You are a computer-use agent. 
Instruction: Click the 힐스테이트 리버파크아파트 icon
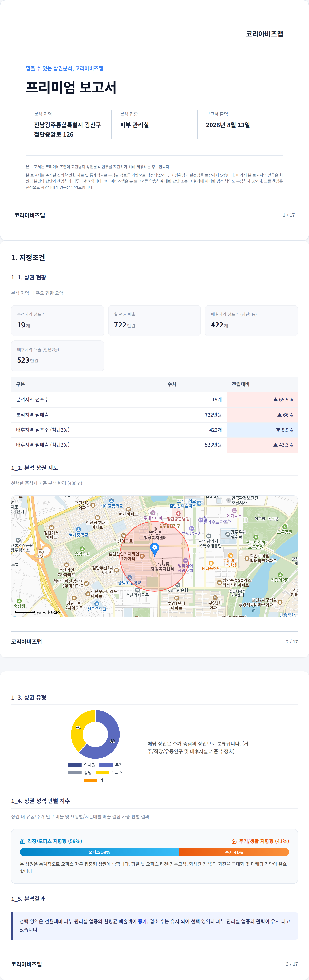coord(247,558)
